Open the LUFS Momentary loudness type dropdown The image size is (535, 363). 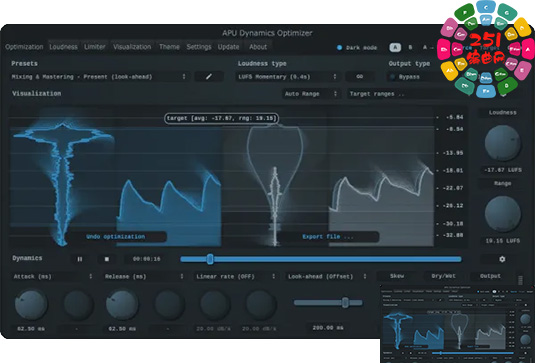[x=288, y=77]
